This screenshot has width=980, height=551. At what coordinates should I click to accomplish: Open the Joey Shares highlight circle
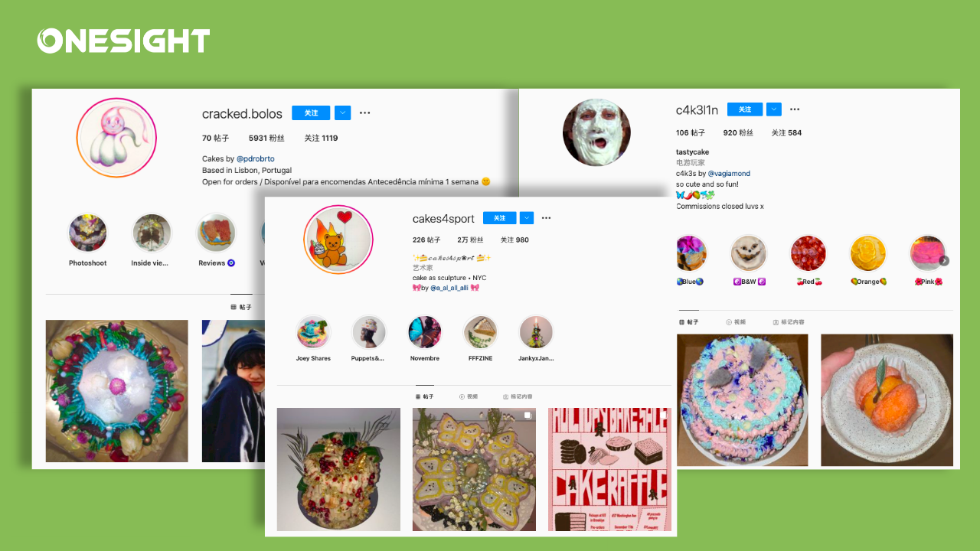pos(313,332)
